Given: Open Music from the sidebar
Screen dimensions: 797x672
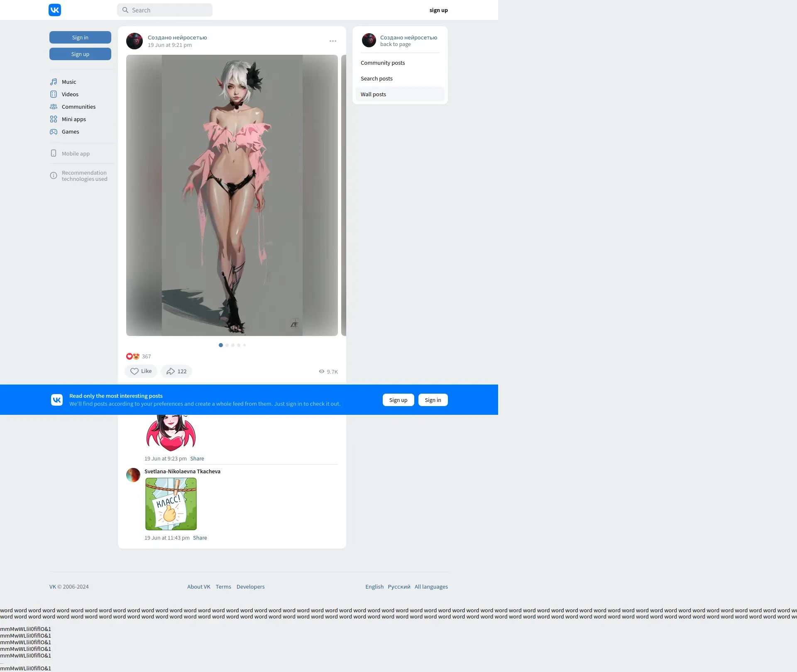Looking at the screenshot, I should tap(69, 82).
